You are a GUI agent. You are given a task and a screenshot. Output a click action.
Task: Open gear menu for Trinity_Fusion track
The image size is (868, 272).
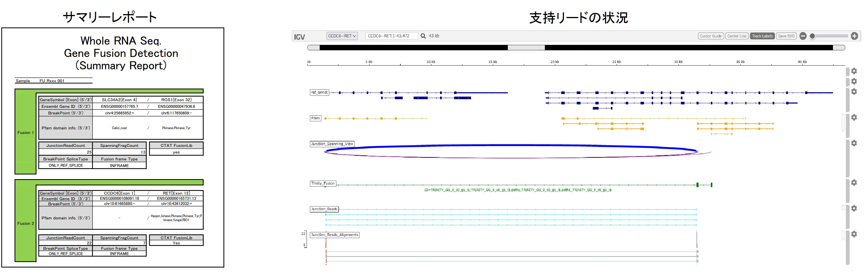pyautogui.click(x=854, y=183)
